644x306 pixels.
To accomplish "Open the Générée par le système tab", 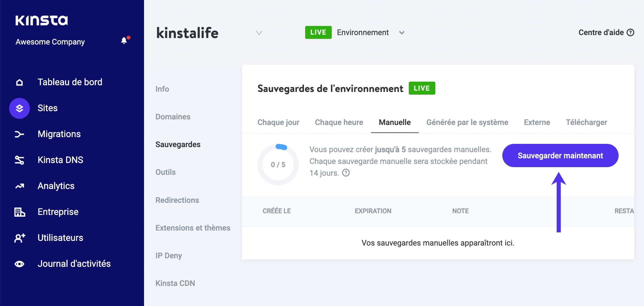I will point(467,122).
